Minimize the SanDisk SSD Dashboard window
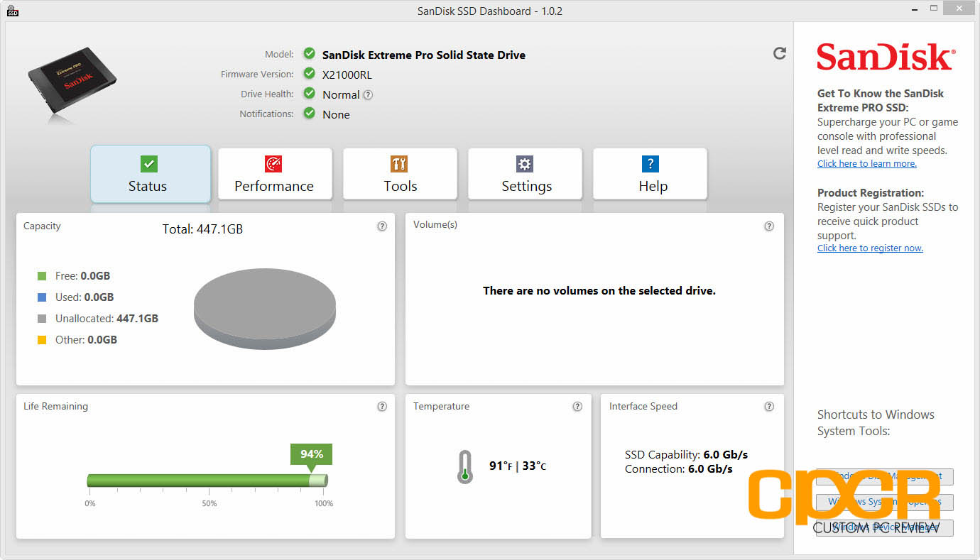 916,9
